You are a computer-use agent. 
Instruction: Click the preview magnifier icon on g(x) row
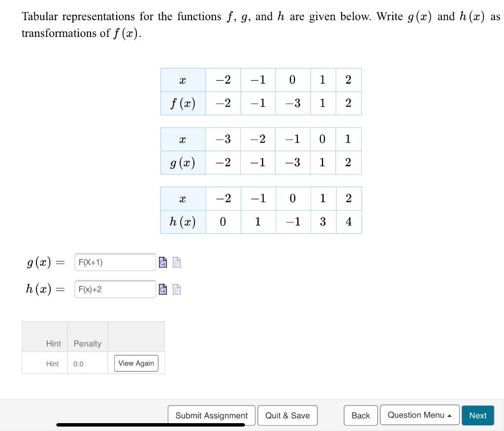tap(163, 262)
